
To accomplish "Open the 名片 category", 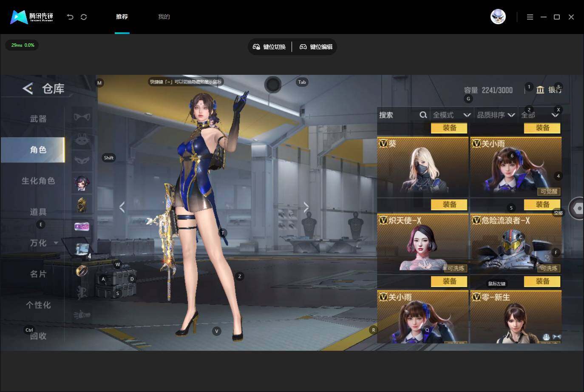I will 38,274.
